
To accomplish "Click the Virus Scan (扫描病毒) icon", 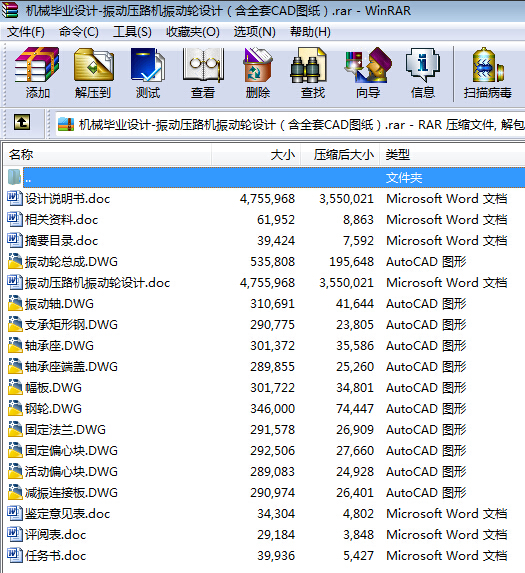I will [488, 65].
